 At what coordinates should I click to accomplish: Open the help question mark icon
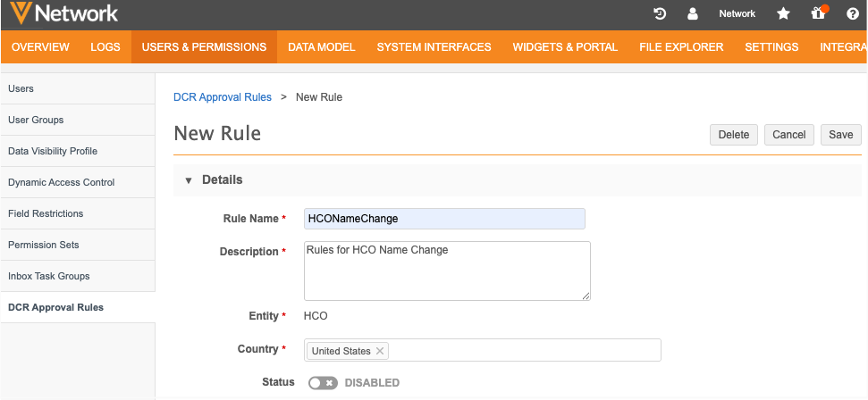853,13
